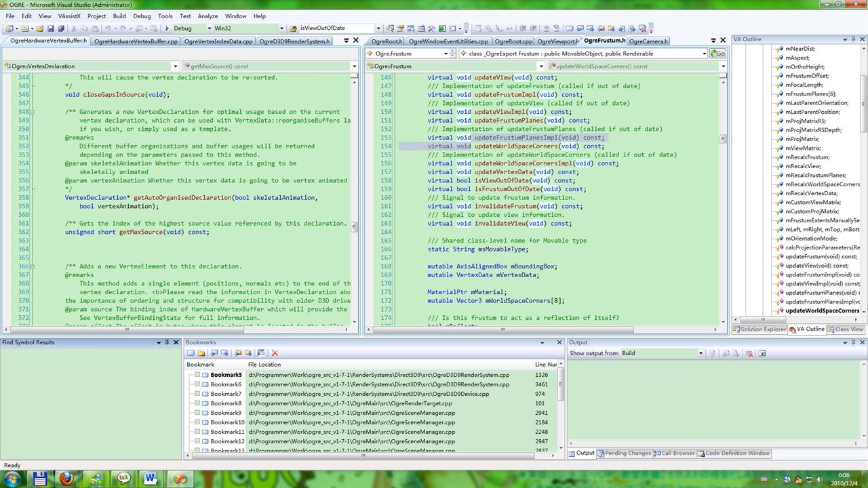Open the Analyze menu
Viewport: 868px width, 488px height.
click(x=208, y=16)
